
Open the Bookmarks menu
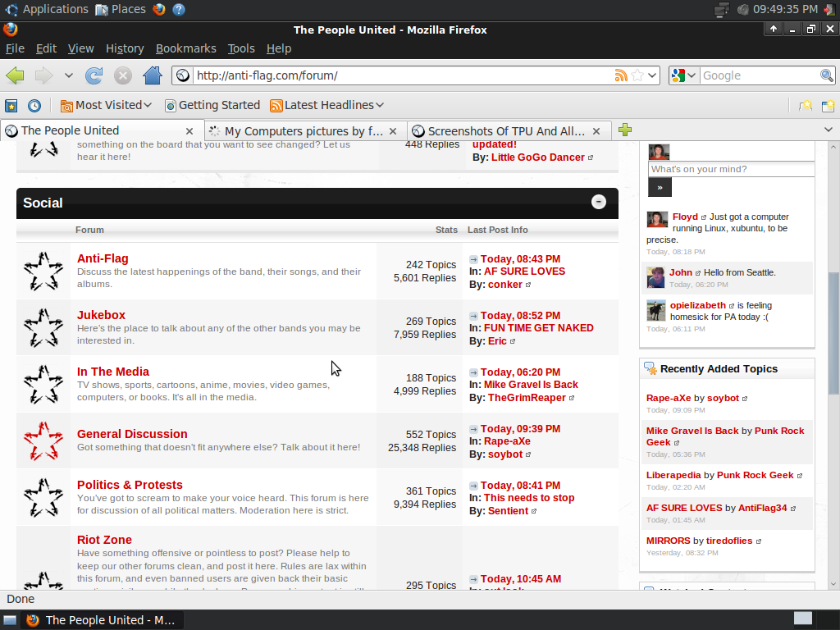pyautogui.click(x=185, y=48)
